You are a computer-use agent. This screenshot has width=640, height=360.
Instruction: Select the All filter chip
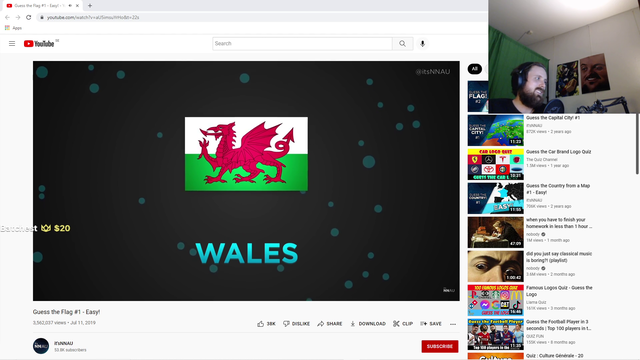[475, 69]
